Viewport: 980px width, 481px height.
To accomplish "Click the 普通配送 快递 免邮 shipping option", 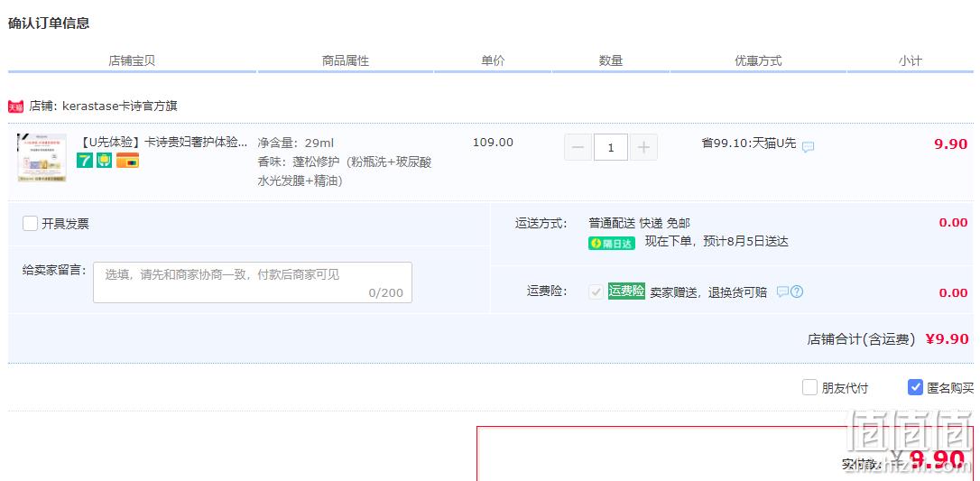I will pos(640,223).
